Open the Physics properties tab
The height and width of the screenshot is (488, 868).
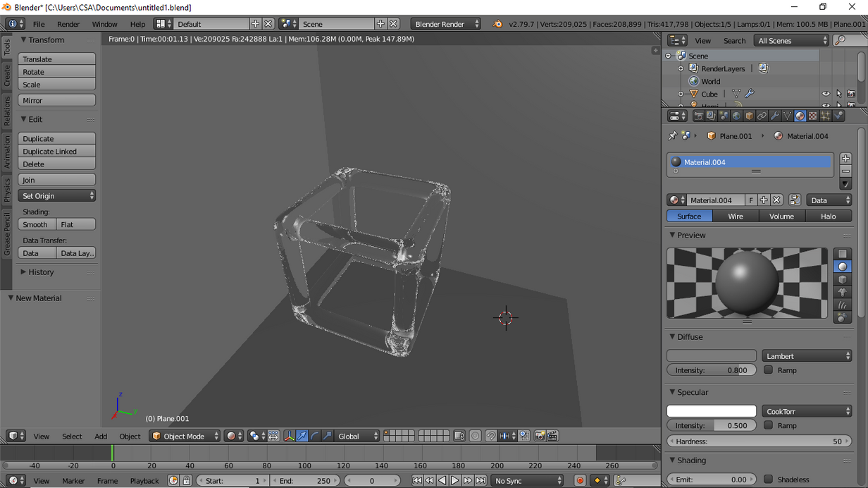pos(838,116)
